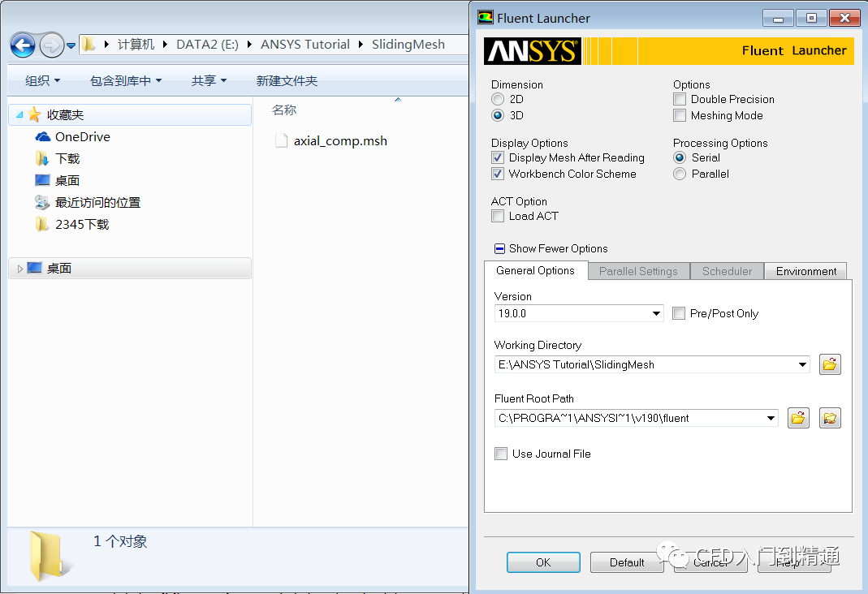Browse for Working Directory folder icon

point(830,364)
